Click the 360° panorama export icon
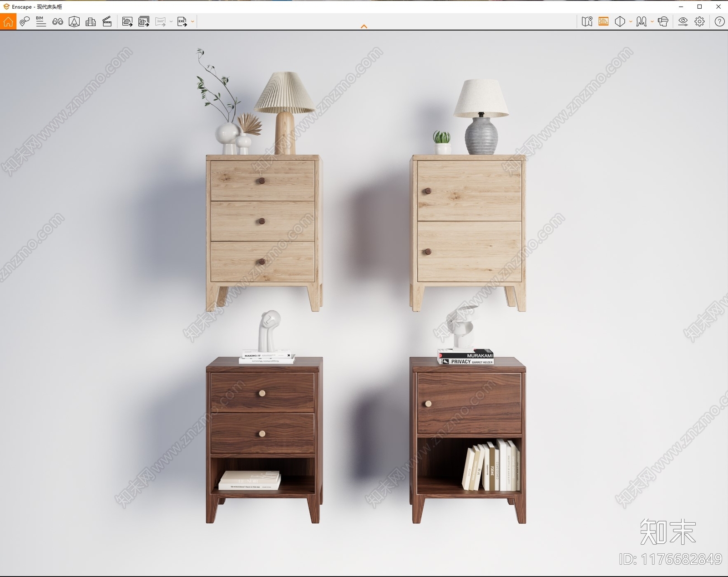The width and height of the screenshot is (728, 577). (x=161, y=21)
